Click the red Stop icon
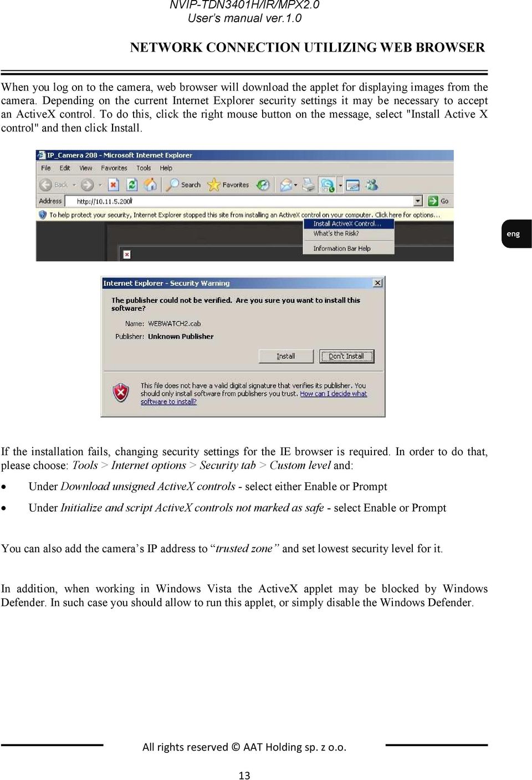The image size is (532, 780). click(x=114, y=185)
